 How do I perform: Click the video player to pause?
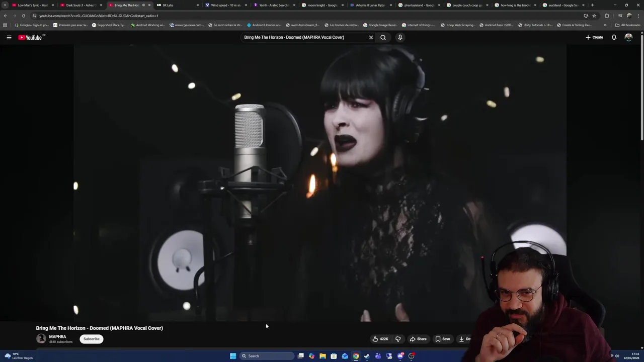(x=320, y=183)
